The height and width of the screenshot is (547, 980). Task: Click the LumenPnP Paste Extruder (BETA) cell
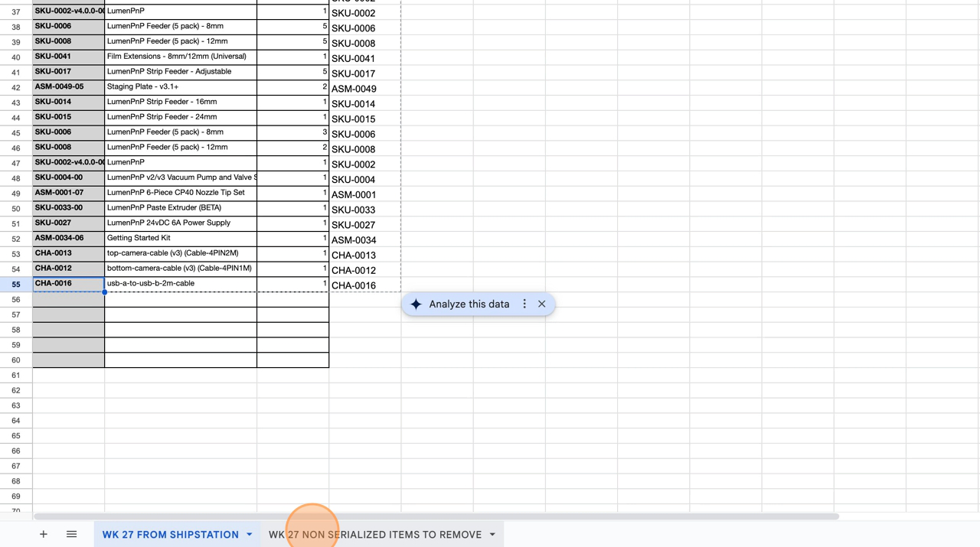pyautogui.click(x=180, y=208)
